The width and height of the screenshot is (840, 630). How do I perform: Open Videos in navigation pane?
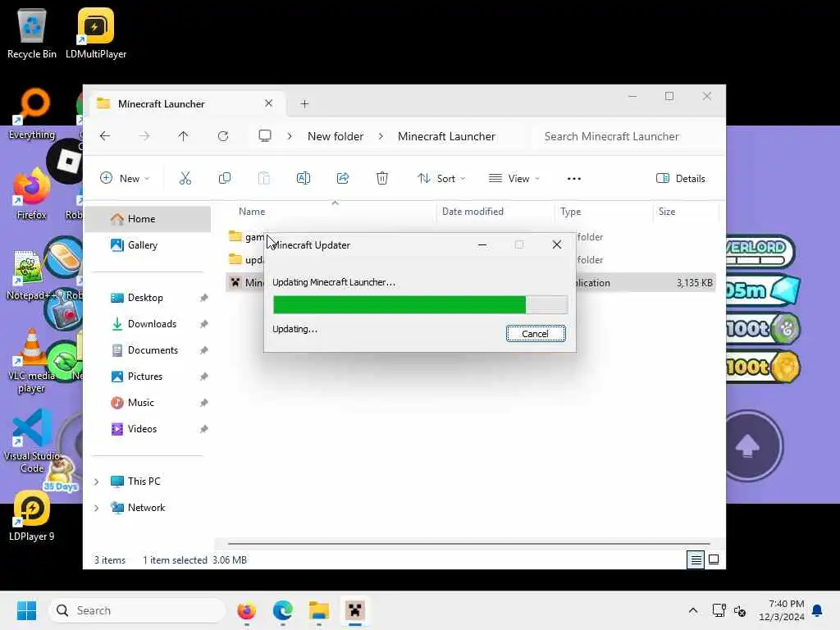(x=148, y=428)
